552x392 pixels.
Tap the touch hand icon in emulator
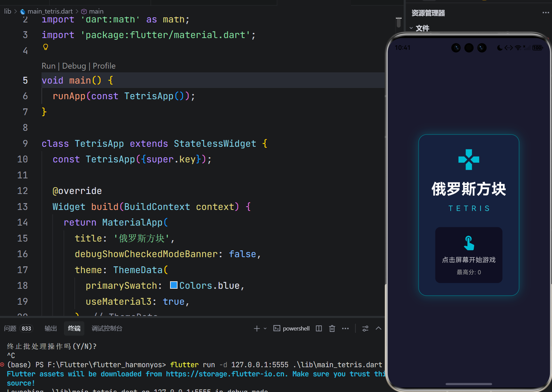469,243
